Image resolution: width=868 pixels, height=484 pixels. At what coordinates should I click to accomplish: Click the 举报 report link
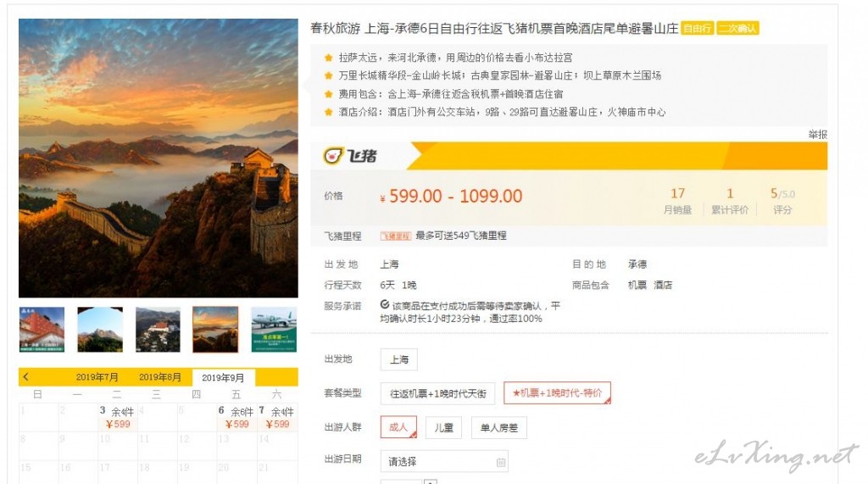pos(817,134)
